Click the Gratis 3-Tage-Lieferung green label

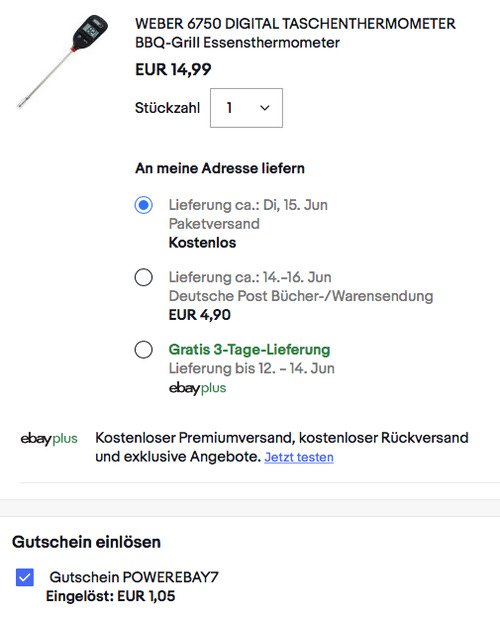tap(249, 349)
